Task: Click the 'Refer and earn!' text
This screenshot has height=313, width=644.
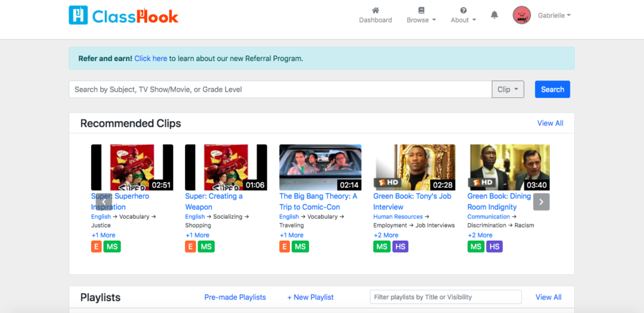Action: pos(106,58)
